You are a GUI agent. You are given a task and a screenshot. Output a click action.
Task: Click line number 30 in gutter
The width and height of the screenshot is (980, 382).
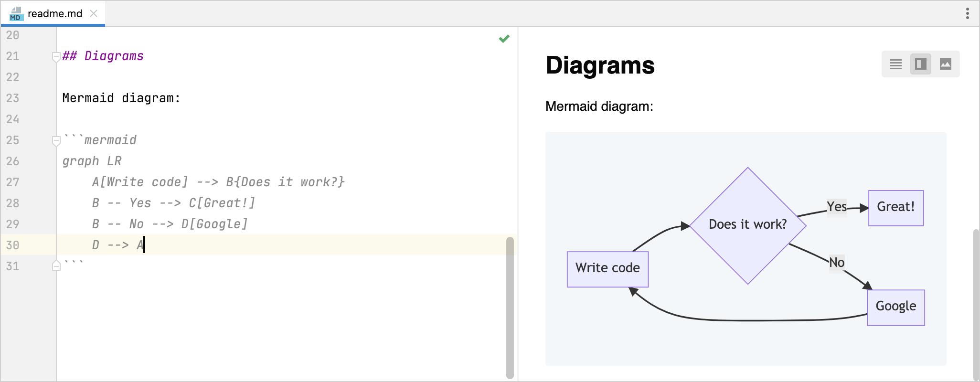[x=13, y=245]
